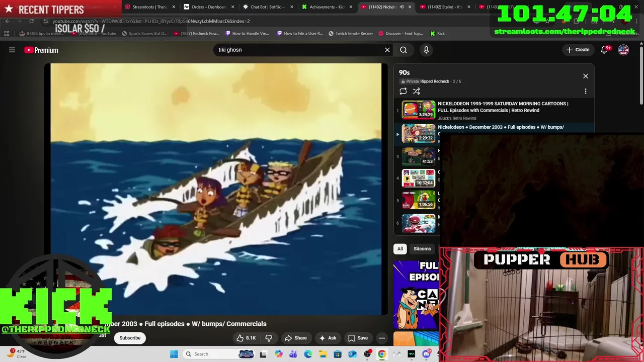Mute the Nickelodeon tab audio icon
644x362 pixels.
[401, 7]
